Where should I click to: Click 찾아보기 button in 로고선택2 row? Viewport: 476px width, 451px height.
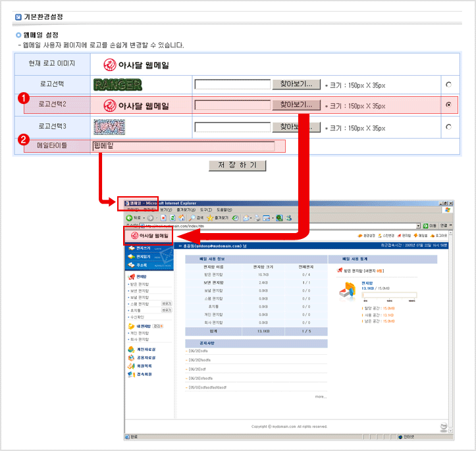pyautogui.click(x=296, y=105)
